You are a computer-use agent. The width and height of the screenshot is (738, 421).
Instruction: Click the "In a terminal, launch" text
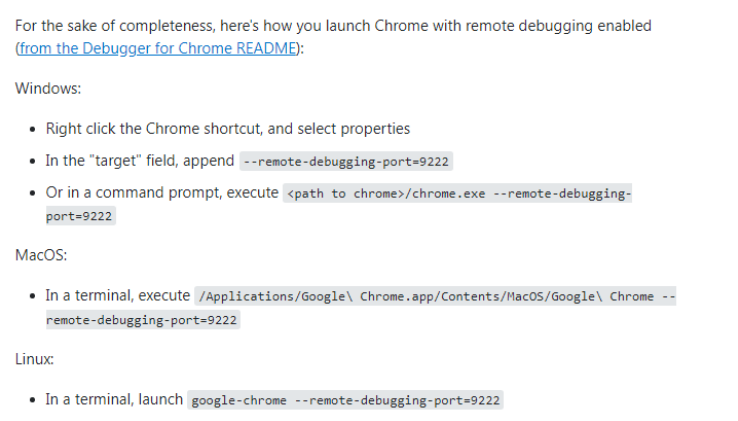point(114,399)
